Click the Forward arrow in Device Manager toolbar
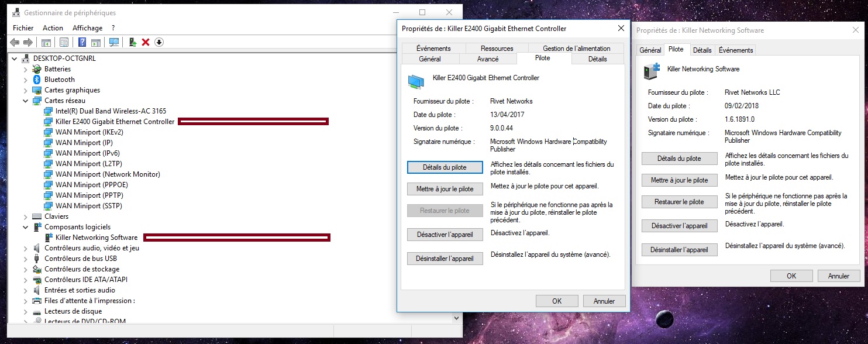 tap(27, 42)
